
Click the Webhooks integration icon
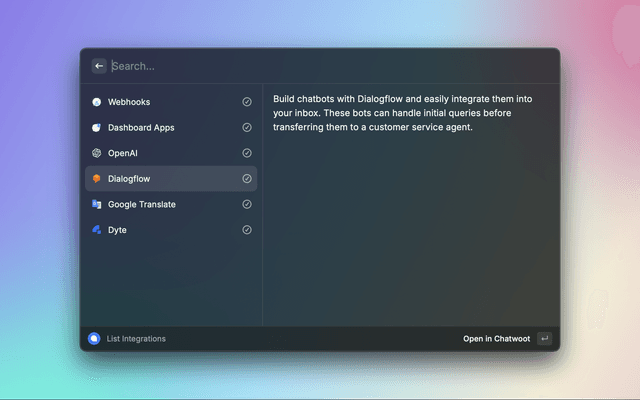point(97,102)
